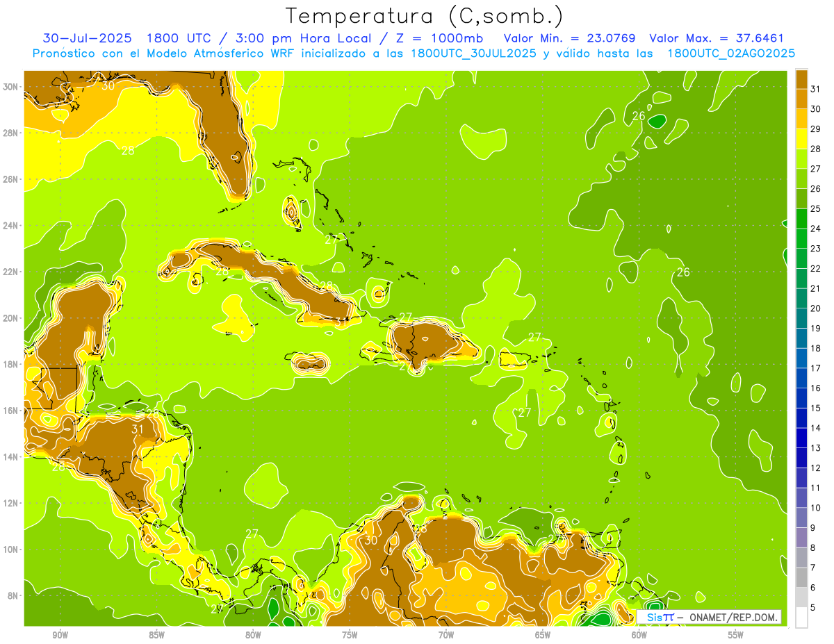
Task: Click the "1800UTC_30JUL2025" initialization time
Action: click(473, 53)
